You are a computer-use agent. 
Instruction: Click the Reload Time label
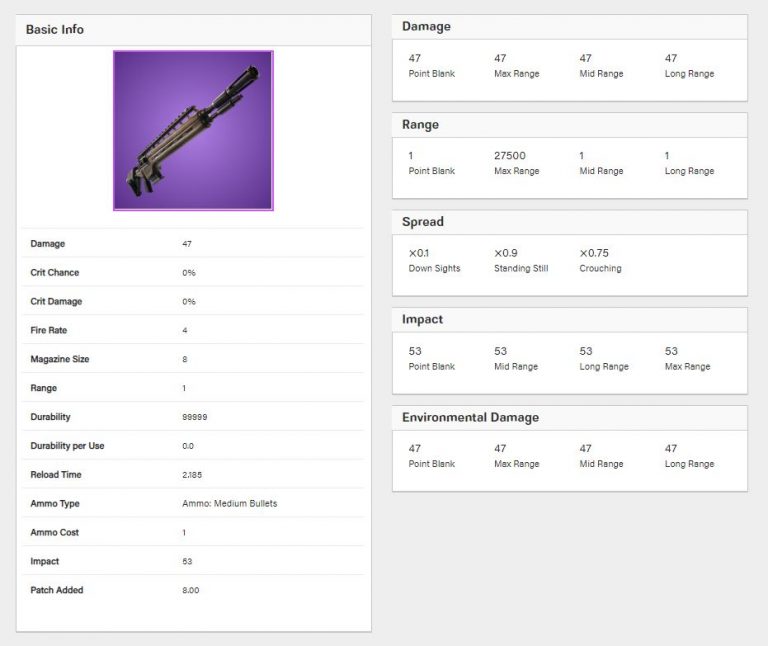click(56, 475)
